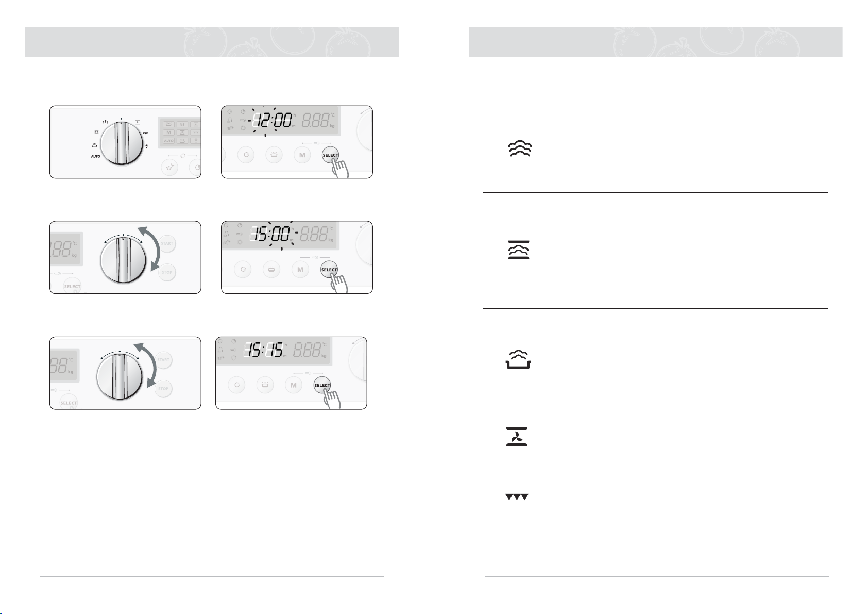Select the waves-between-two-bars mode icon
Screen dimensions: 868x614
pos(518,250)
